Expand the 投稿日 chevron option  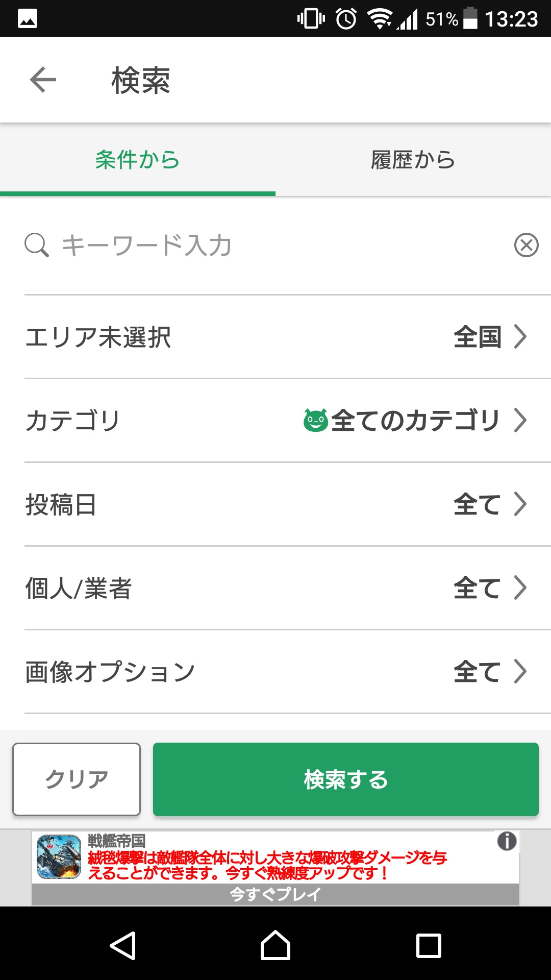click(520, 504)
